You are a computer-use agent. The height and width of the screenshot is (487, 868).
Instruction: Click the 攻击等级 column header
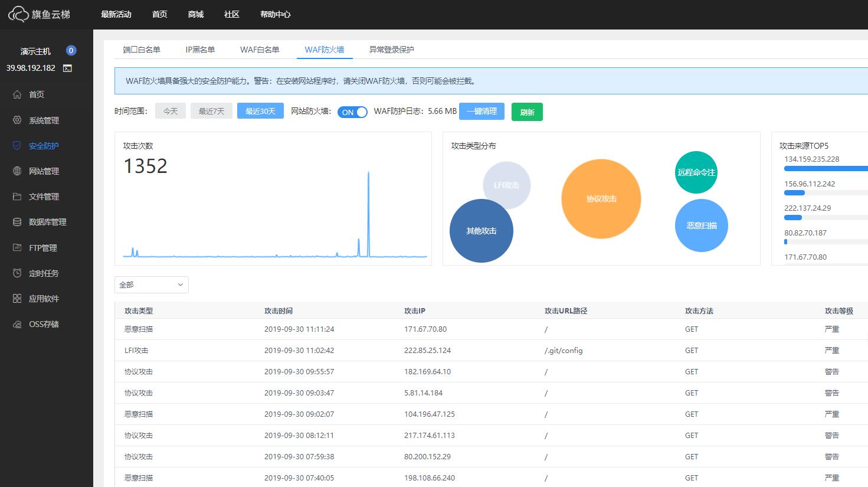839,310
